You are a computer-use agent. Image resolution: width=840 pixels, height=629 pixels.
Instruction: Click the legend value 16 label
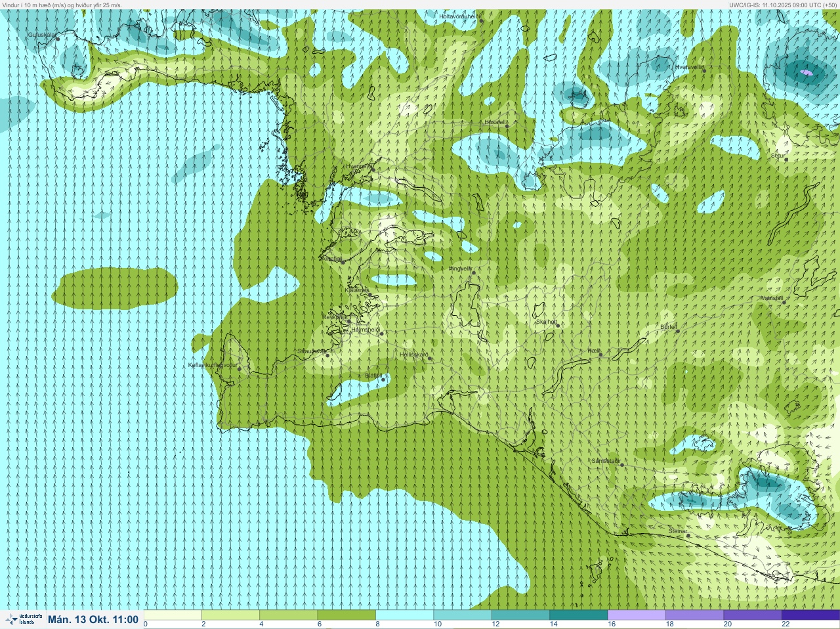coord(612,624)
